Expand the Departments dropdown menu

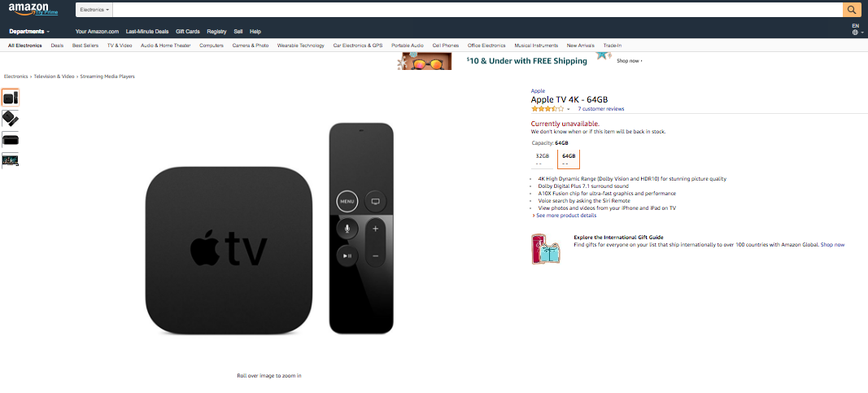click(x=29, y=32)
